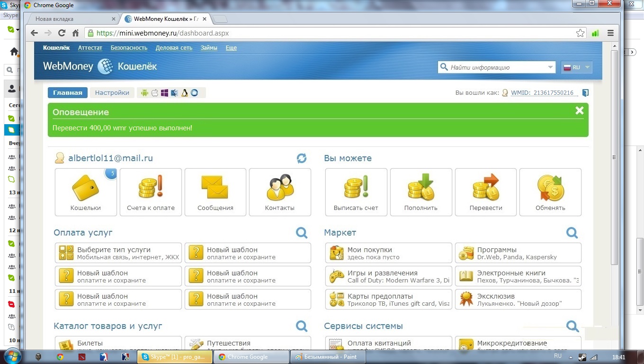Viewport: 644px width, 364px height.
Task: Click magnifier next to Каталог товаров и услуг
Action: coord(302,326)
